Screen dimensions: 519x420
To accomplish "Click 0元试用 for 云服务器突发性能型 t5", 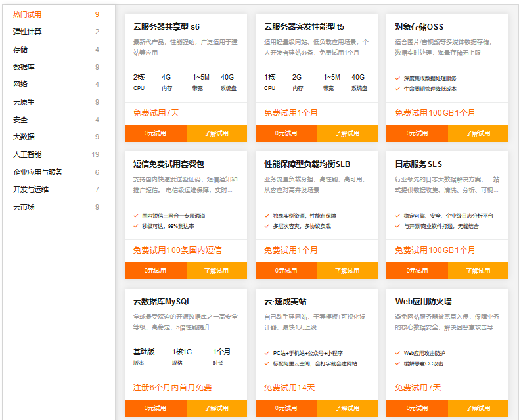I will pos(286,133).
